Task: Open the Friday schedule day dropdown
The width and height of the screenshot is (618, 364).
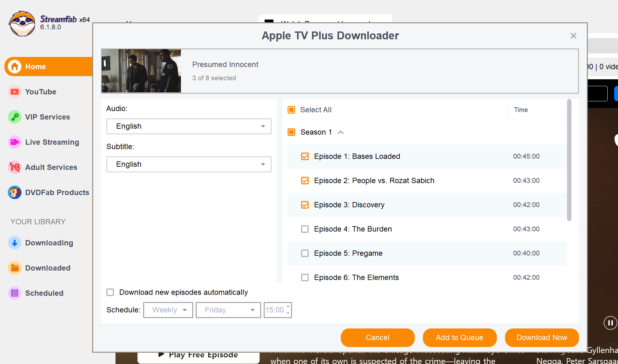Action: coord(228,310)
